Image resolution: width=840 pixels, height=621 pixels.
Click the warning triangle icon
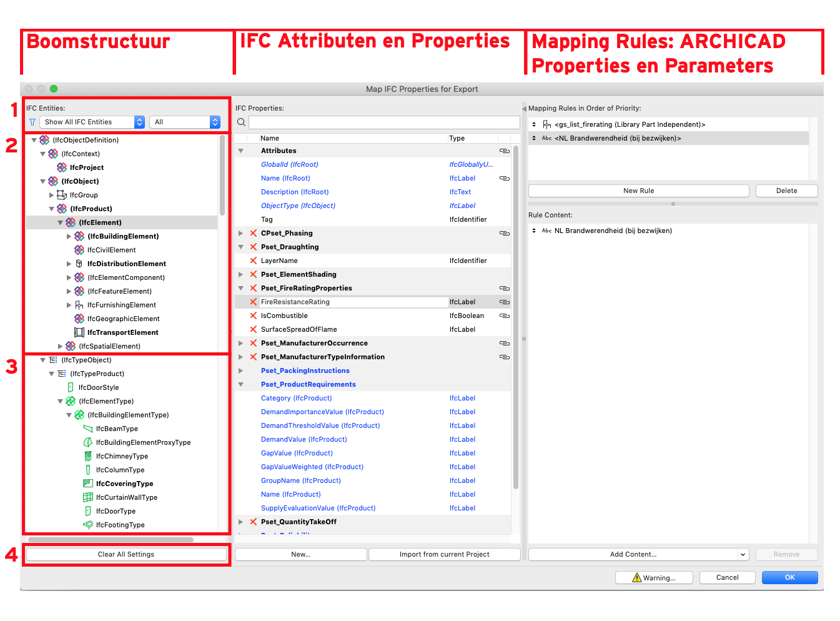tap(637, 578)
